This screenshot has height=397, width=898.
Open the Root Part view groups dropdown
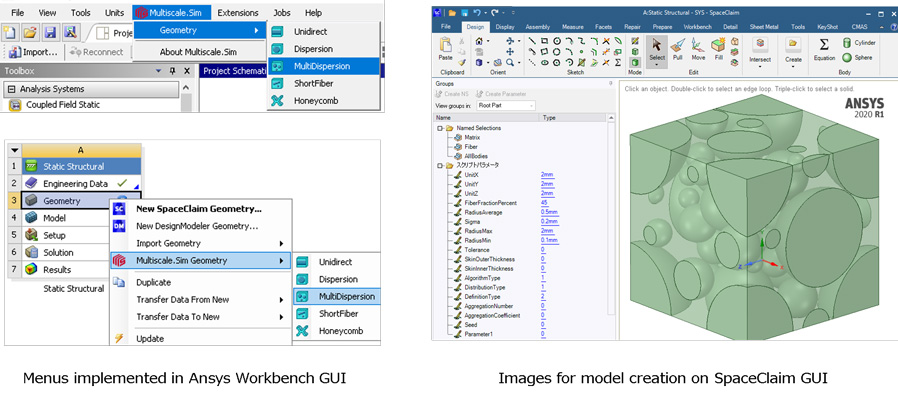coord(506,105)
